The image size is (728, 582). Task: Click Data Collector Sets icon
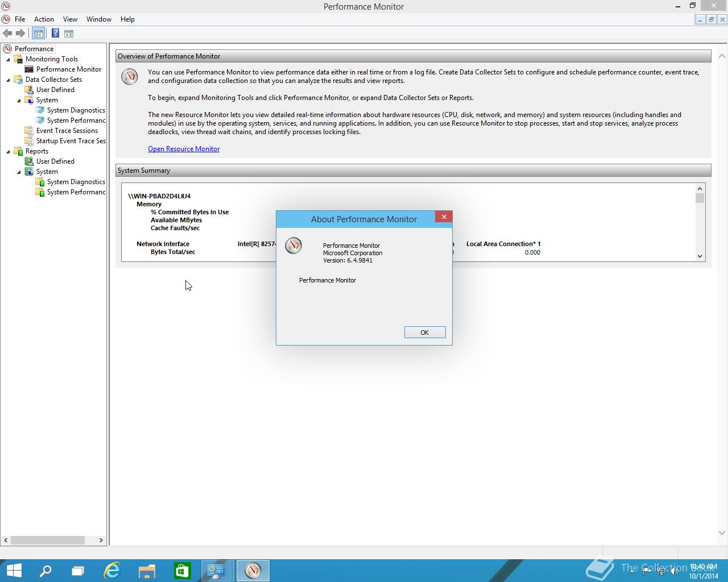click(18, 80)
